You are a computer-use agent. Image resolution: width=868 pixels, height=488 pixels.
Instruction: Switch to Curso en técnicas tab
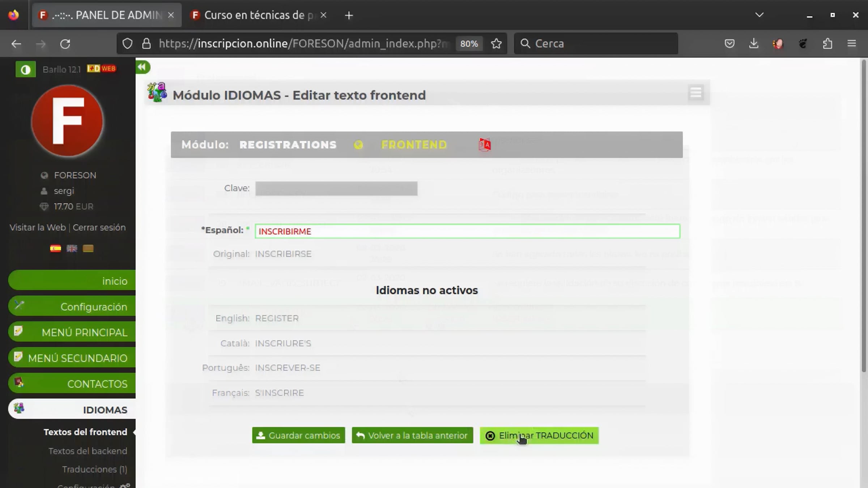point(254,15)
